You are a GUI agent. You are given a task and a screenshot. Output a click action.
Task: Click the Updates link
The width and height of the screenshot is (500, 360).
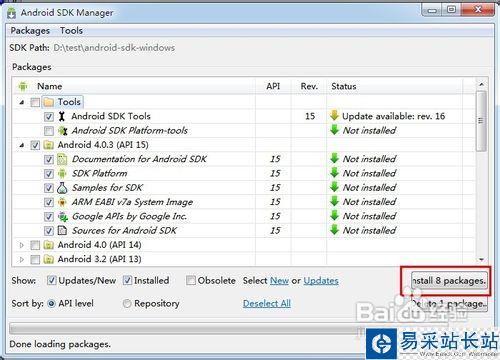(321, 281)
